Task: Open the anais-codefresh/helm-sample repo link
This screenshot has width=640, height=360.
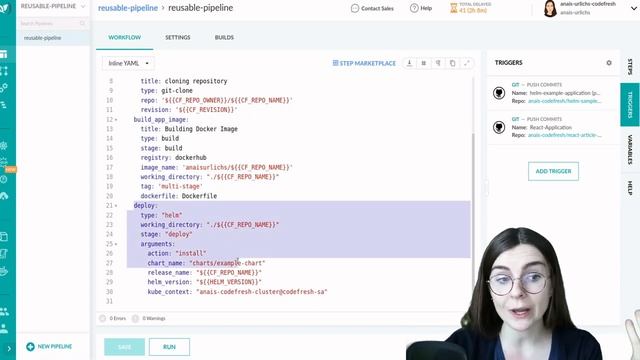Action: (x=564, y=101)
